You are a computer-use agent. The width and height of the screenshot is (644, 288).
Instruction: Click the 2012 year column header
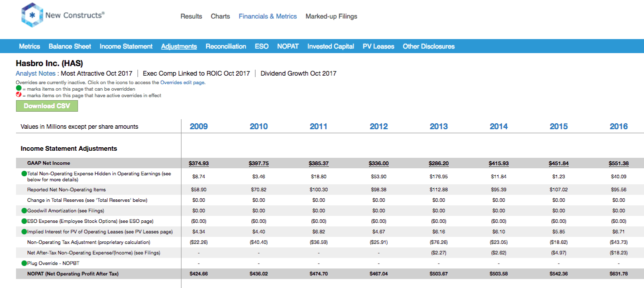(379, 126)
